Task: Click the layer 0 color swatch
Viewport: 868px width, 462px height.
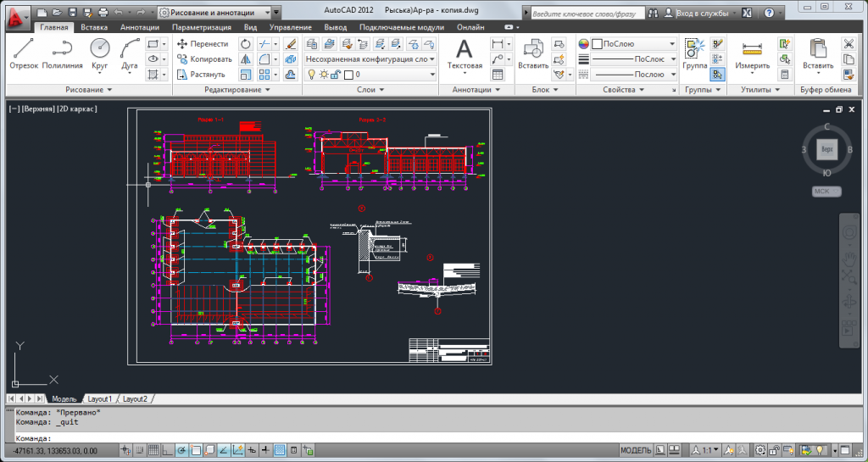Action: 348,74
